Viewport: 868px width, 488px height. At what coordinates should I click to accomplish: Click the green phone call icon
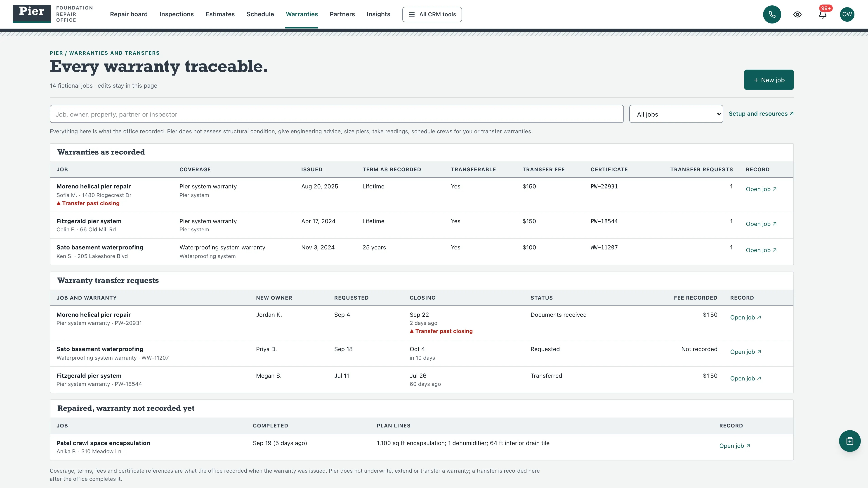click(x=772, y=14)
